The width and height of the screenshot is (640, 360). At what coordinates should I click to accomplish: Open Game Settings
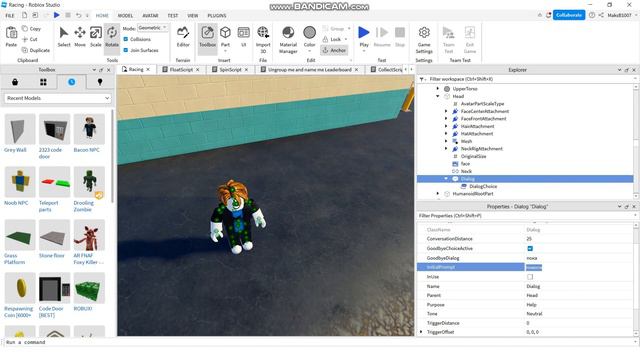pos(424,39)
